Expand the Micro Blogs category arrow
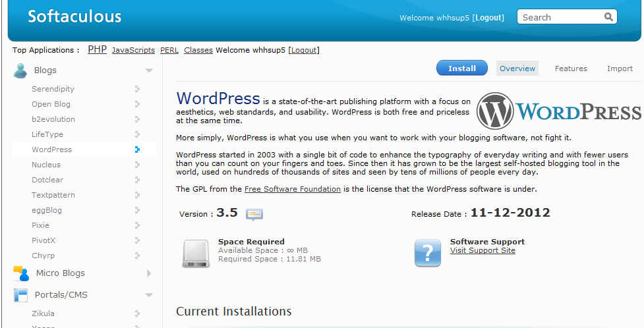Screen dimensions: 644x328 [149, 273]
